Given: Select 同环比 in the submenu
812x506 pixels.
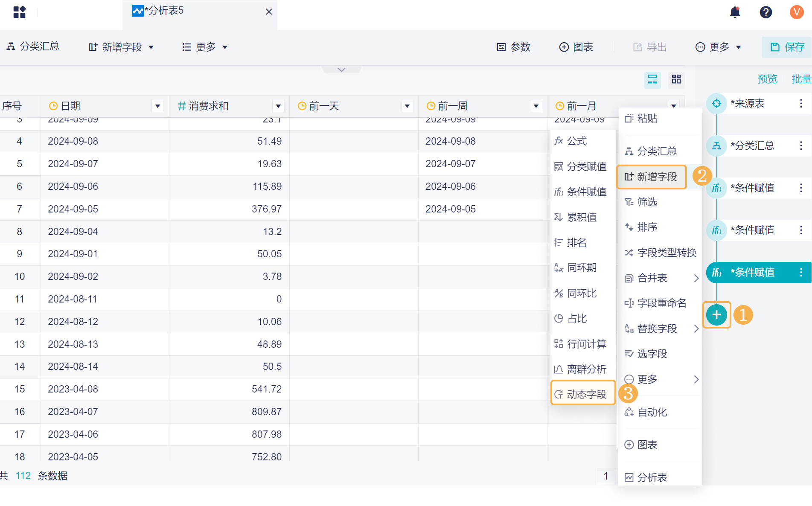Looking at the screenshot, I should coord(583,293).
